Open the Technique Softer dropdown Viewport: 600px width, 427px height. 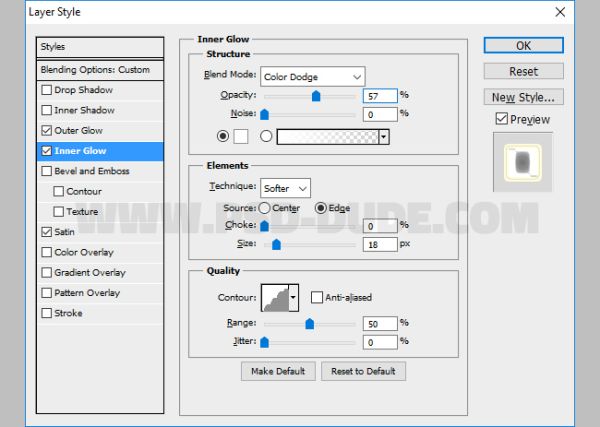coord(285,188)
